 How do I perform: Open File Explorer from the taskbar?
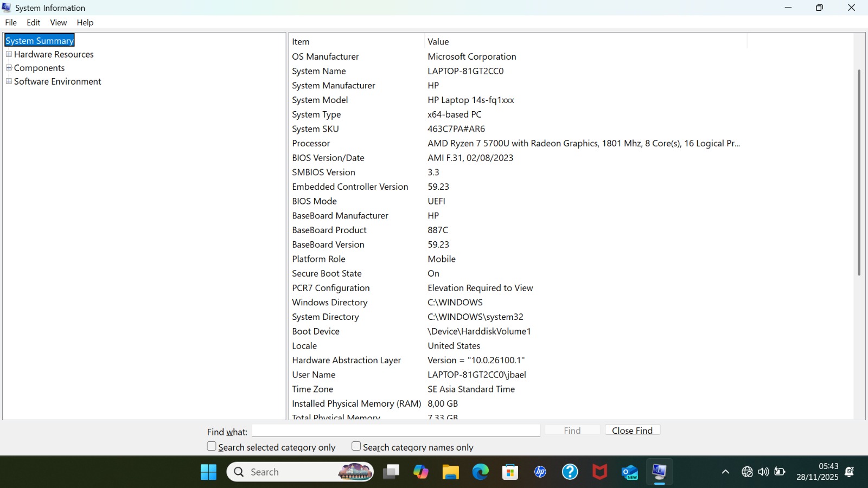click(450, 472)
